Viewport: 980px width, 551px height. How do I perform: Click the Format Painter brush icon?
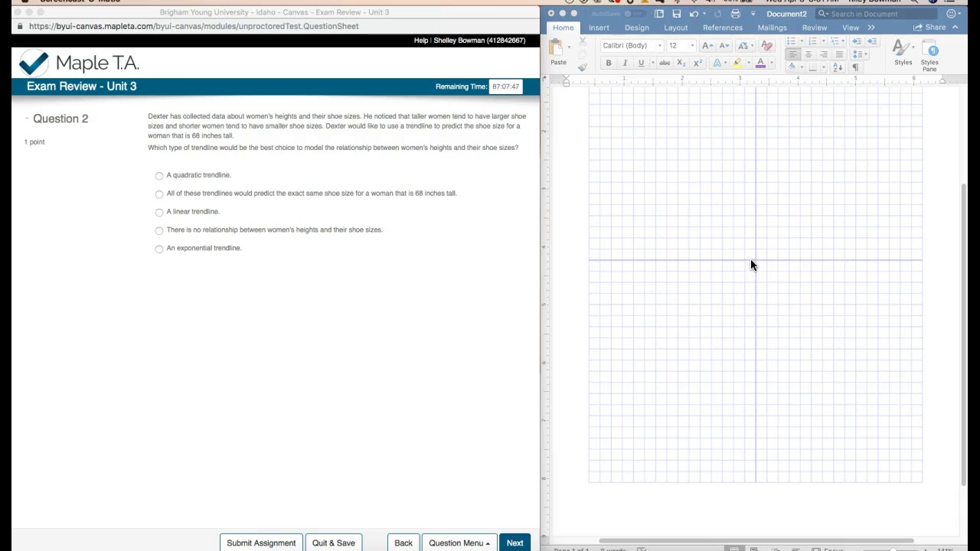583,67
